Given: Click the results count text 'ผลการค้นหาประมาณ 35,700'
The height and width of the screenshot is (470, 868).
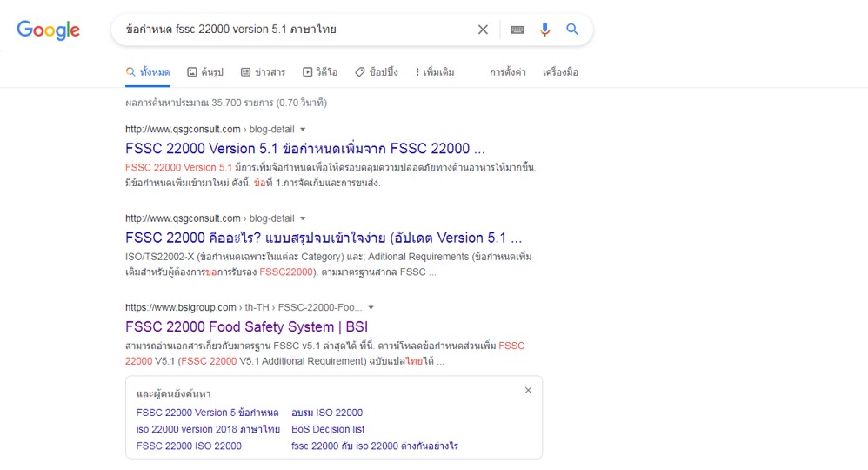Looking at the screenshot, I should pos(226,103).
